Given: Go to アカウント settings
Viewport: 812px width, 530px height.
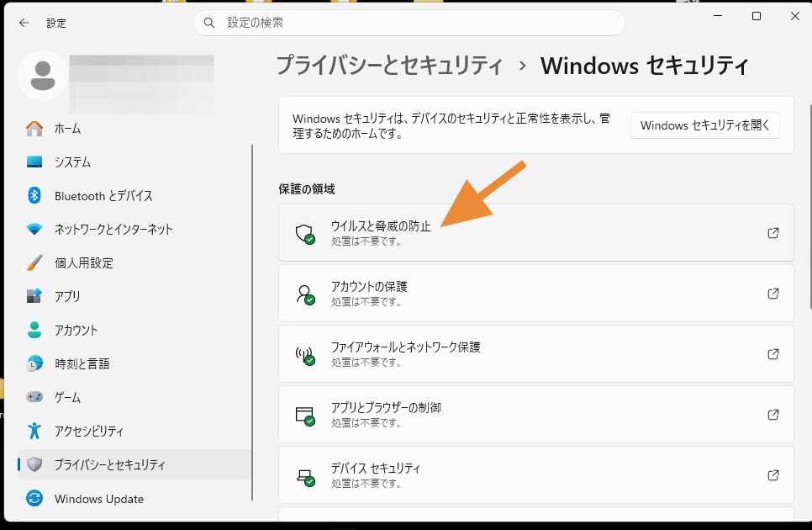Looking at the screenshot, I should 134,330.
